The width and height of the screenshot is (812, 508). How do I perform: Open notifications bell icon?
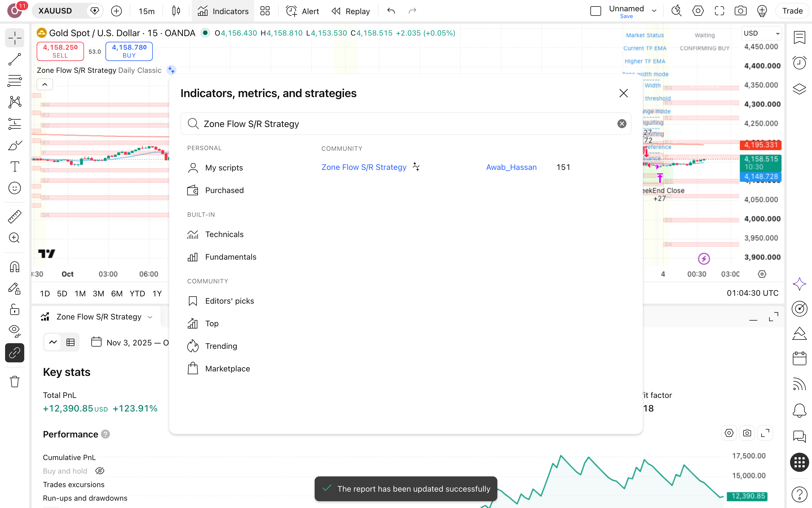tap(800, 410)
